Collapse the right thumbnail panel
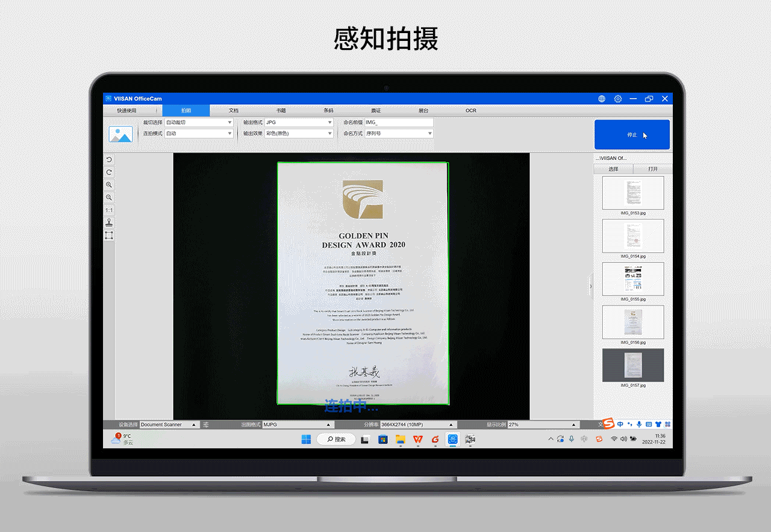Image resolution: width=771 pixels, height=532 pixels. tap(590, 286)
